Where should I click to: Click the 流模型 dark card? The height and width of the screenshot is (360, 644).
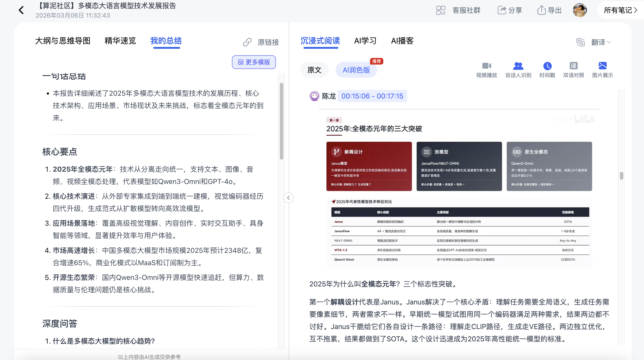click(459, 166)
